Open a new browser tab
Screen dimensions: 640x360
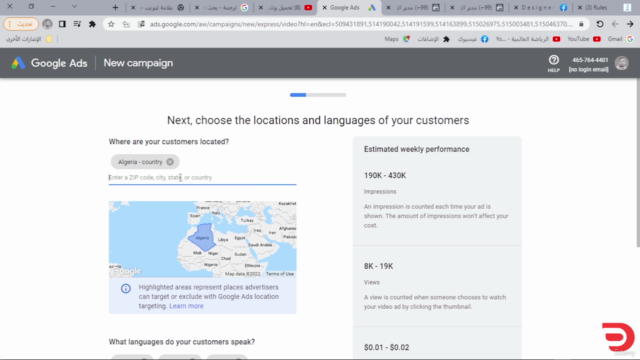tap(116, 7)
